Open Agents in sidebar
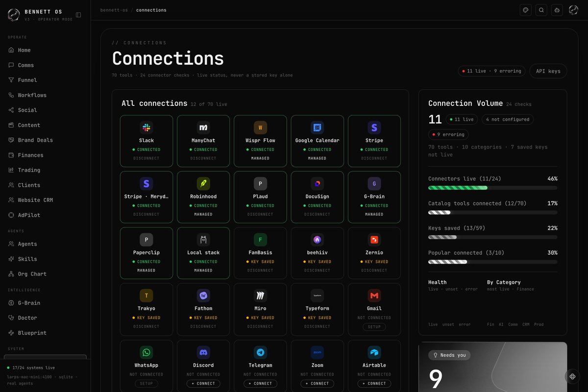The width and height of the screenshot is (588, 392). click(45, 244)
